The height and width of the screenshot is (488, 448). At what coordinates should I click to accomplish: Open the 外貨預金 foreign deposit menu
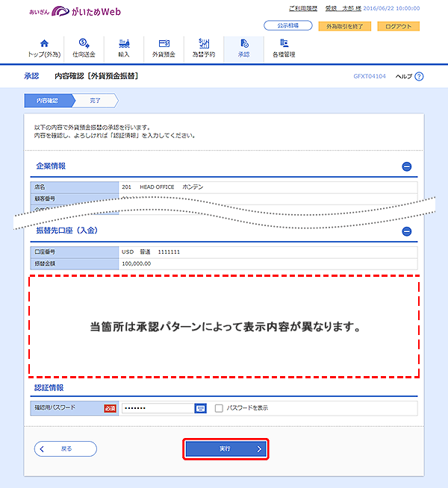pos(164,49)
